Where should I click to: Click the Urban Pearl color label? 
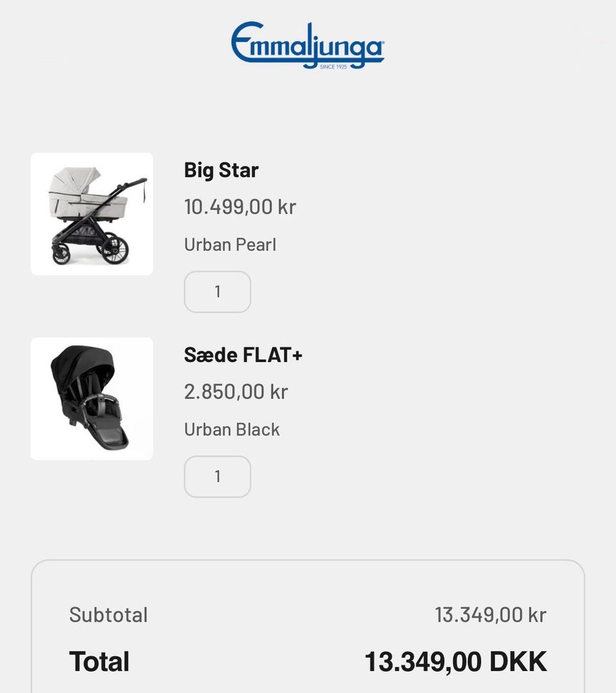[230, 244]
